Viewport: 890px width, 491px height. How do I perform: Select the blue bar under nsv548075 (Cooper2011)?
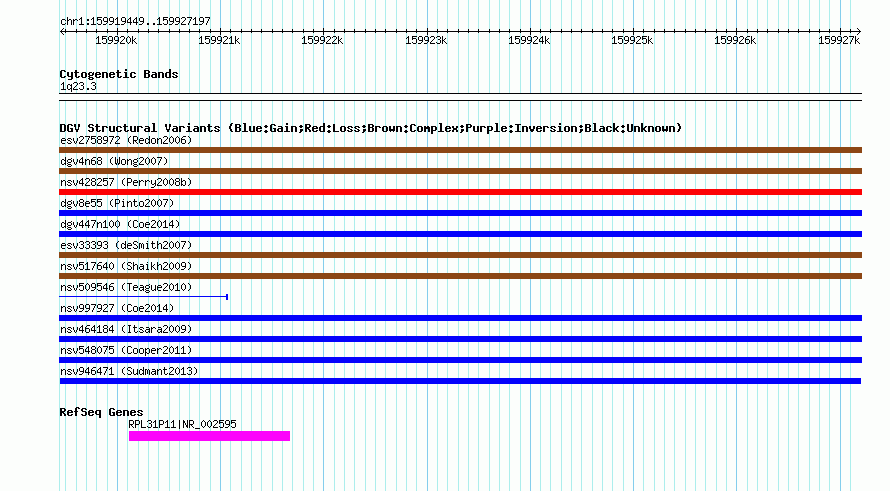[460, 360]
